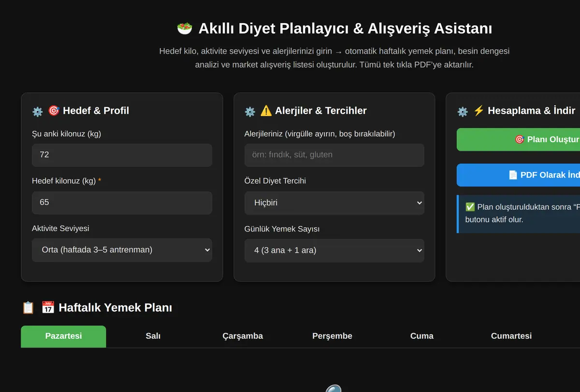The width and height of the screenshot is (580, 392).
Task: Click the 'Günlük Yemek Sayısı' label
Action: pyautogui.click(x=282, y=229)
